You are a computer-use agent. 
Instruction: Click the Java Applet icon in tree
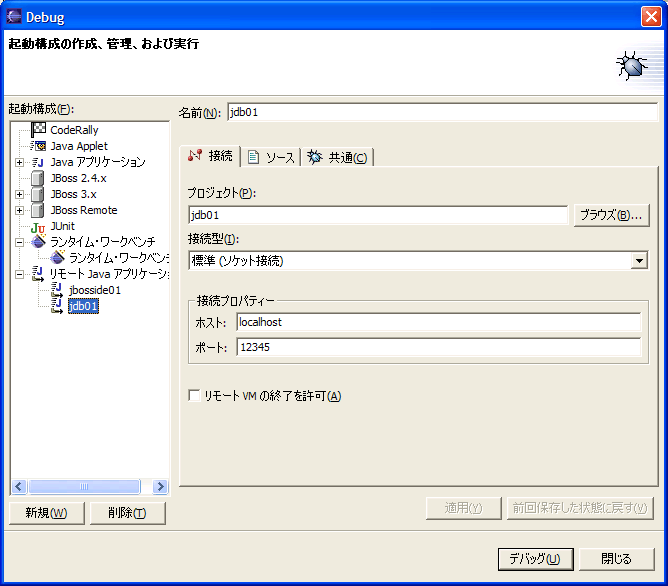coord(38,146)
